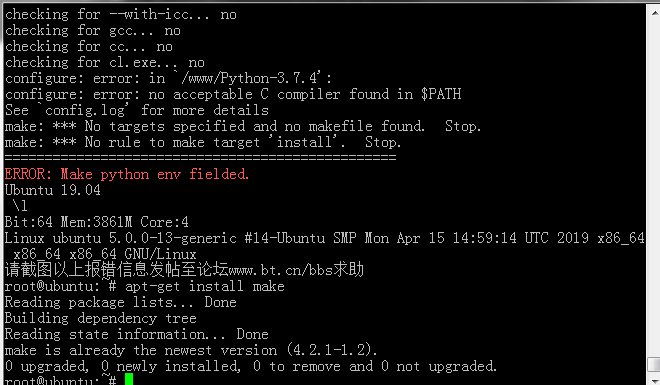Click 'Building dependency tree' output line
The width and height of the screenshot is (660, 385).
[x=101, y=318]
